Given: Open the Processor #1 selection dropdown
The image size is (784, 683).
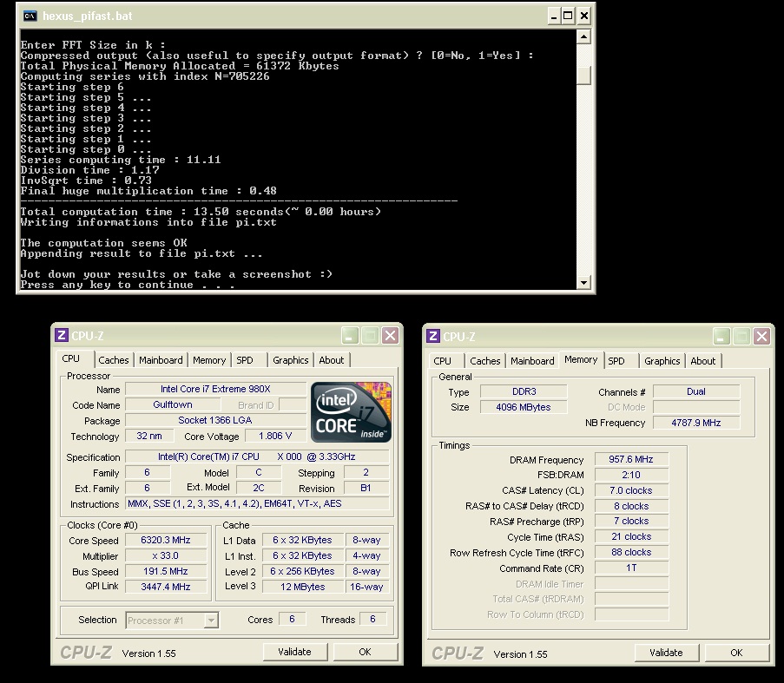Looking at the screenshot, I should (x=211, y=620).
